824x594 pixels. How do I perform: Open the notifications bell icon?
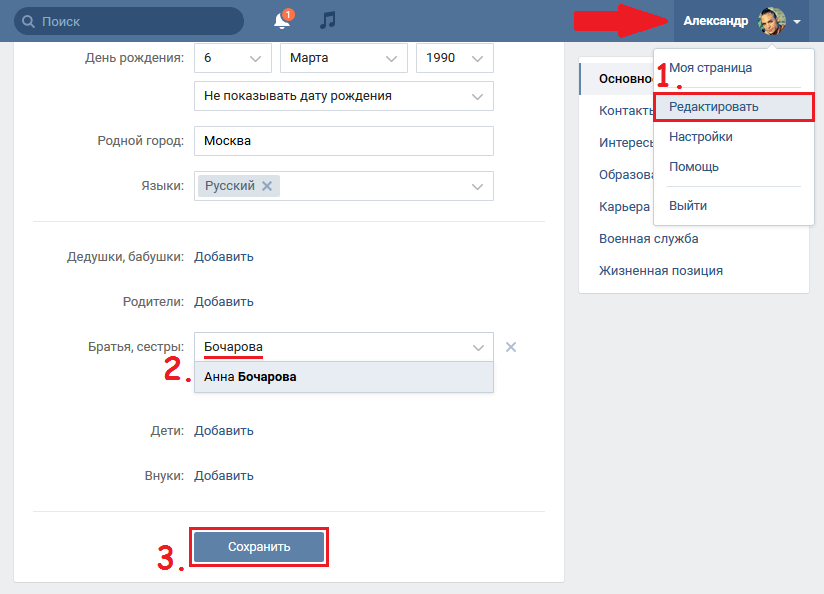[x=282, y=21]
